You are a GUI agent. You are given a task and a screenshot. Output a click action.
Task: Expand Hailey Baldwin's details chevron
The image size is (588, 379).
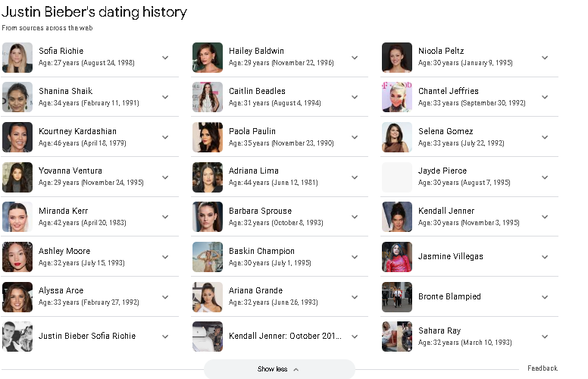[355, 58]
